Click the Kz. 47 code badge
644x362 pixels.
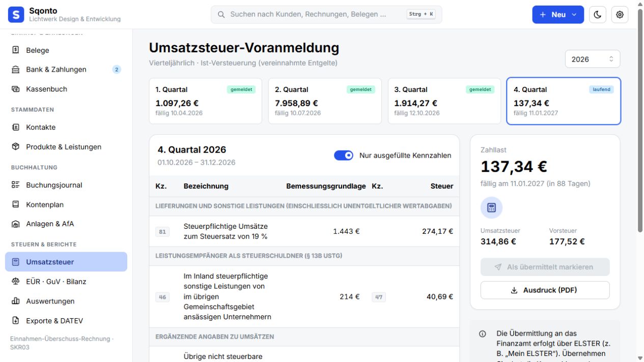coord(379,297)
